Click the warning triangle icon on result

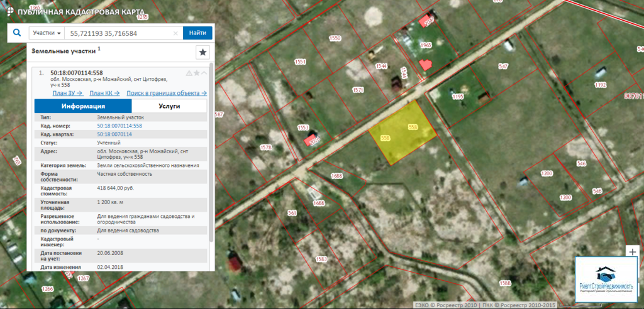tap(189, 73)
